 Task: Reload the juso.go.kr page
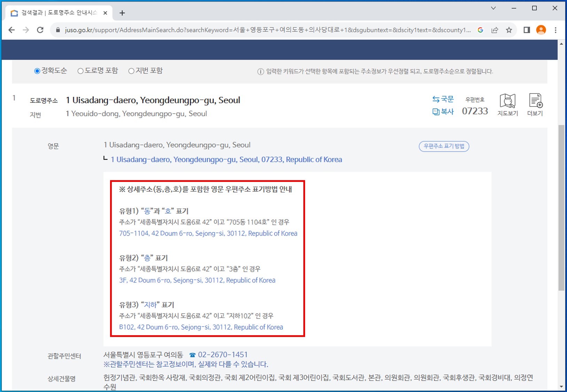pyautogui.click(x=40, y=30)
